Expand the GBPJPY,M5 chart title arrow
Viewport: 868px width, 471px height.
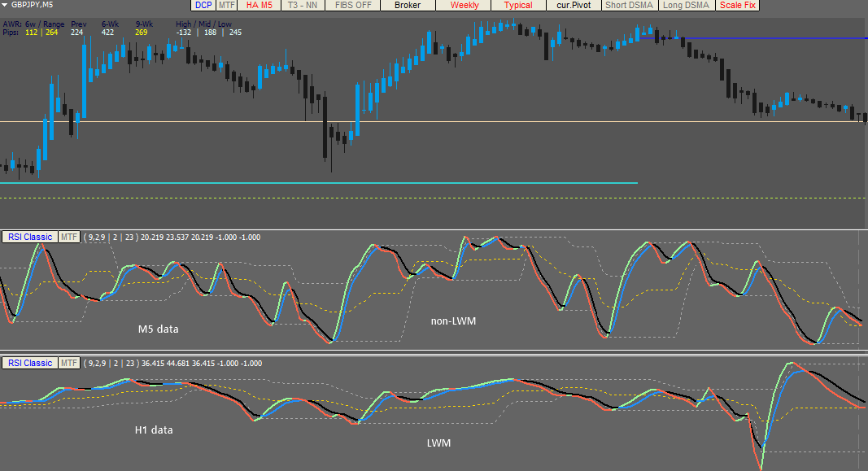pyautogui.click(x=4, y=4)
